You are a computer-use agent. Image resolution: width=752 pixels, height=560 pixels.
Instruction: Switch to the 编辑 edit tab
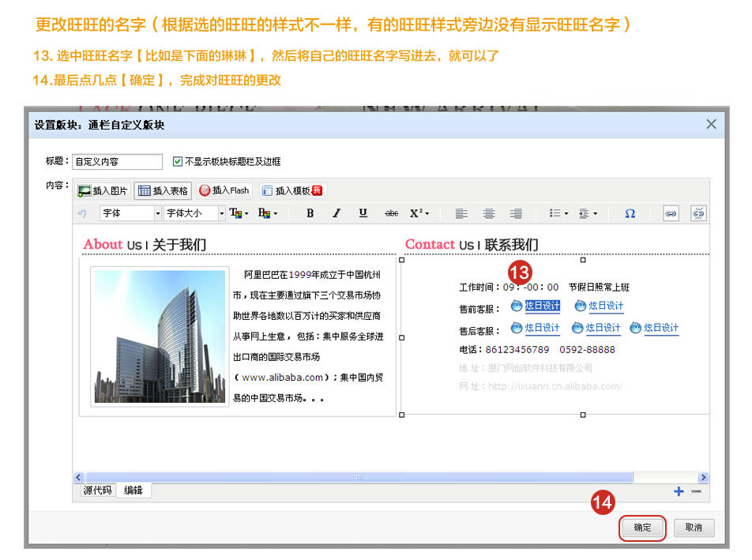tap(133, 490)
